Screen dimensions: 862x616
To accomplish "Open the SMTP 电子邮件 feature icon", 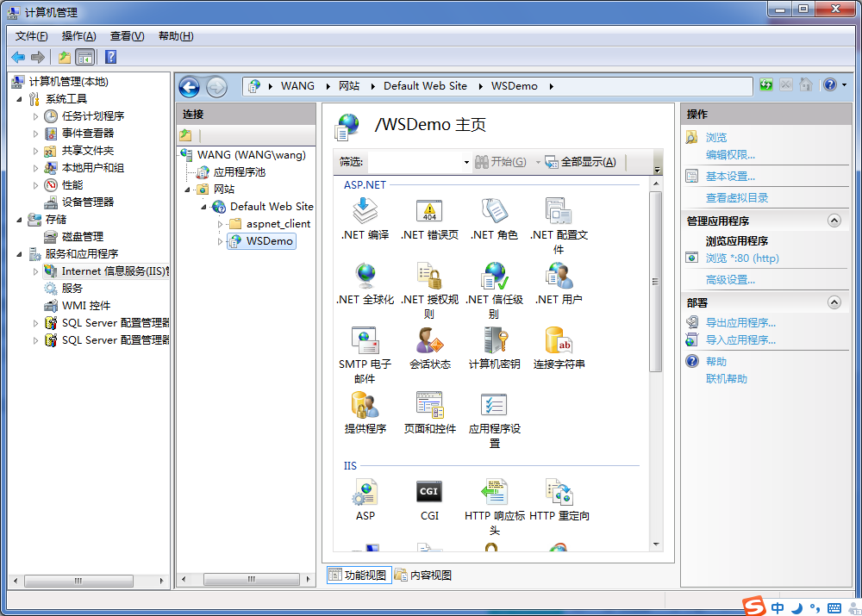I will [365, 340].
